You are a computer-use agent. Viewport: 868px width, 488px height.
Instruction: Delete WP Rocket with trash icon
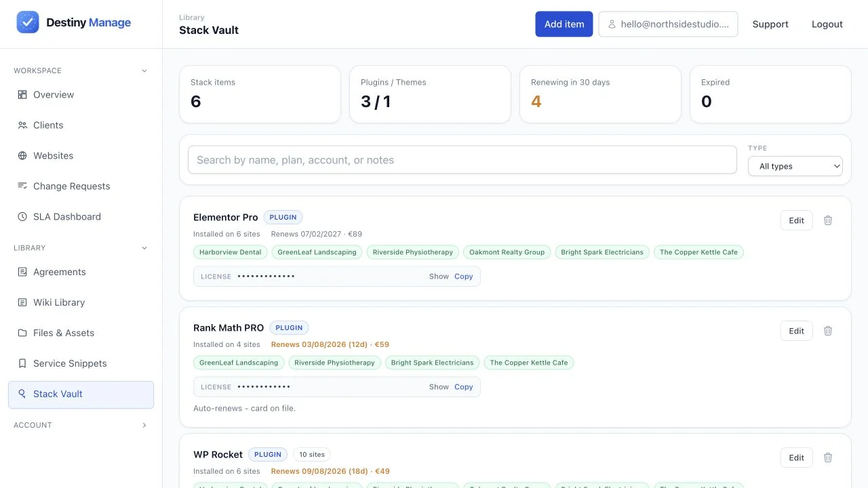pyautogui.click(x=828, y=457)
